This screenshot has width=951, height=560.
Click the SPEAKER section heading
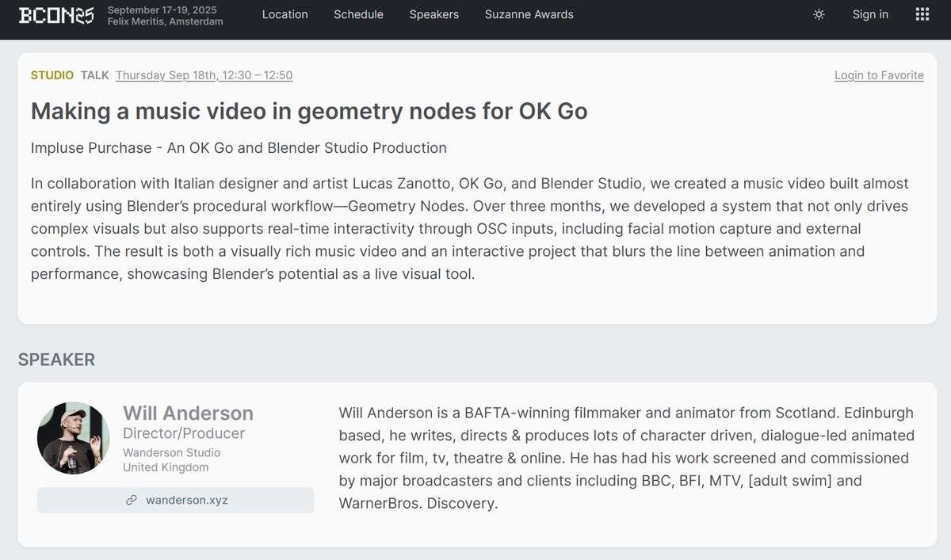point(56,360)
